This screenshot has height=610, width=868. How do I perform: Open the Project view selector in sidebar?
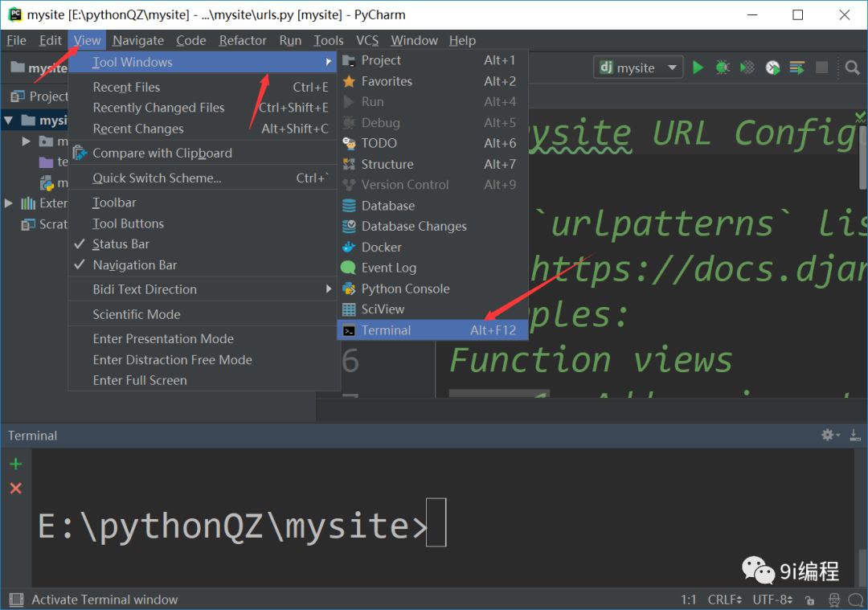coord(39,96)
